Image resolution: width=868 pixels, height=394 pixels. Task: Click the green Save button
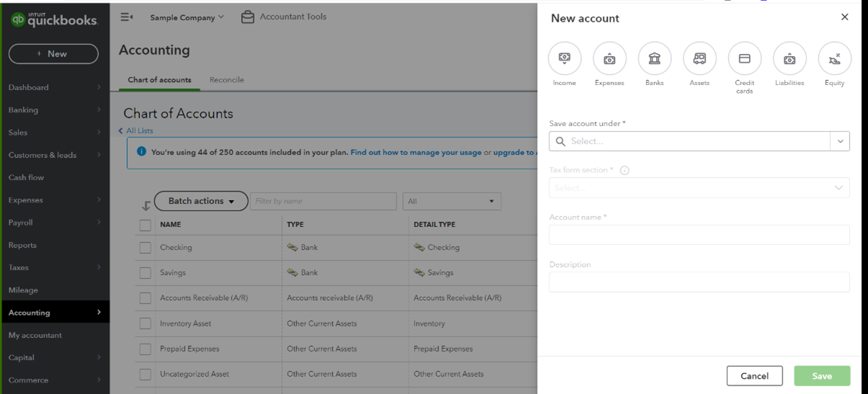click(x=822, y=375)
